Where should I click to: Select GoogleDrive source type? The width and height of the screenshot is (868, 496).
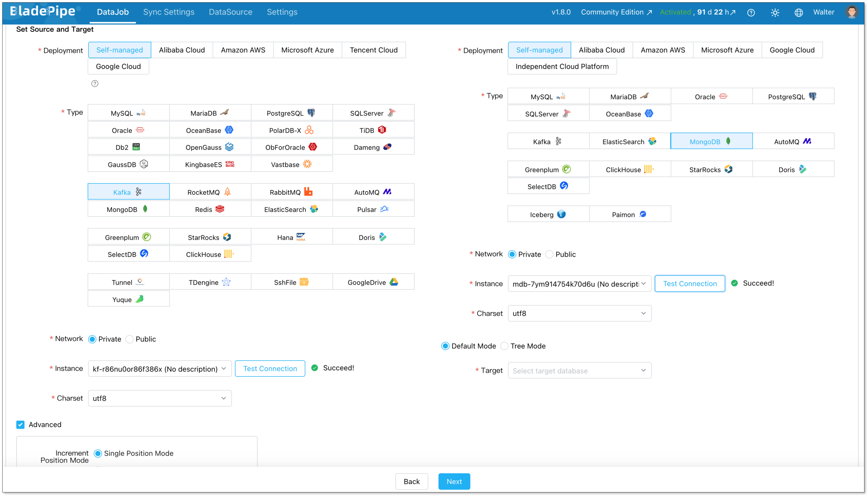tap(373, 282)
